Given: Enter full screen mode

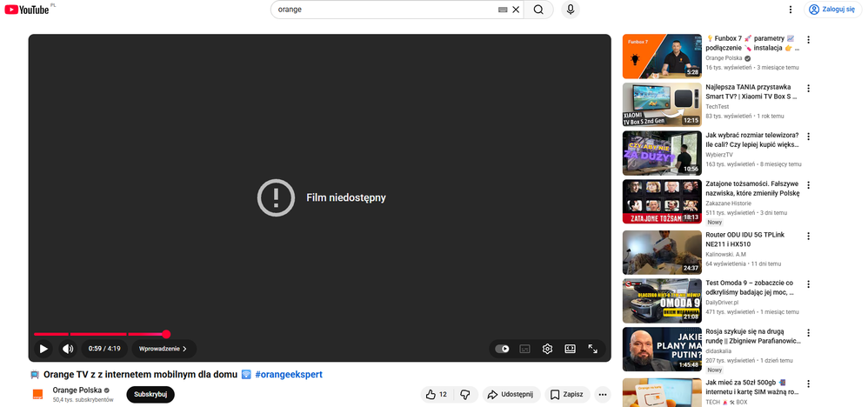Looking at the screenshot, I should [x=593, y=349].
